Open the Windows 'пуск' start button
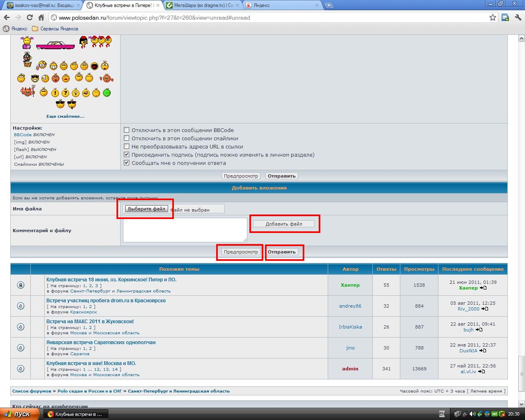This screenshot has width=525, height=420. (x=18, y=414)
